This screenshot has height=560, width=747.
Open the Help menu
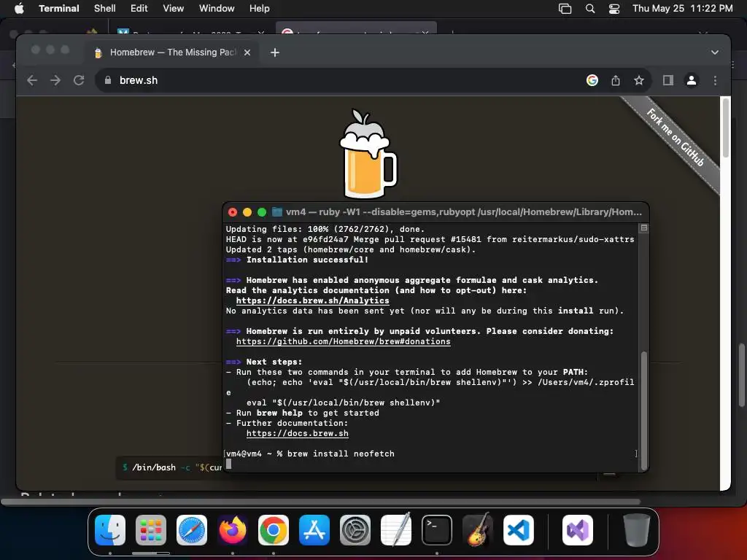[x=260, y=8]
